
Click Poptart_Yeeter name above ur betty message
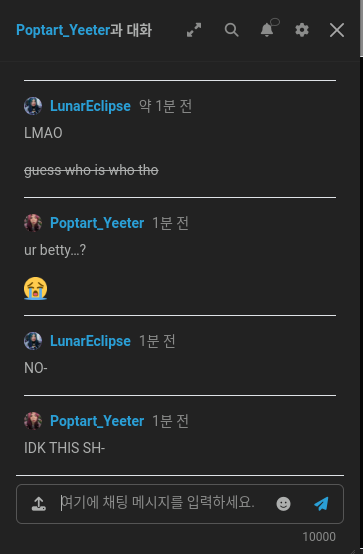[97, 223]
